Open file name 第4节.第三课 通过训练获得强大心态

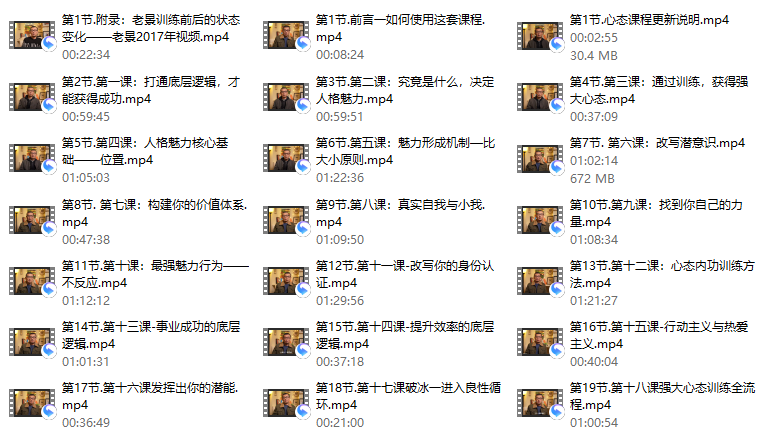click(x=659, y=90)
